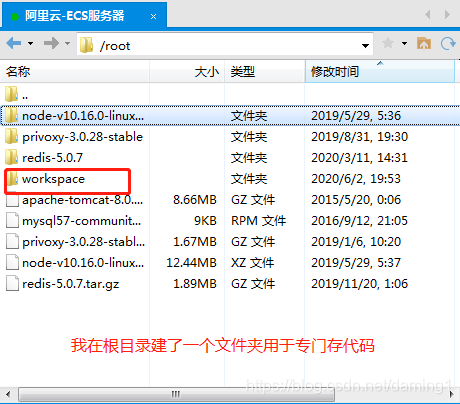The image size is (460, 404).
Task: Select the node-v10.16.0-linux folder row
Action: 230,116
